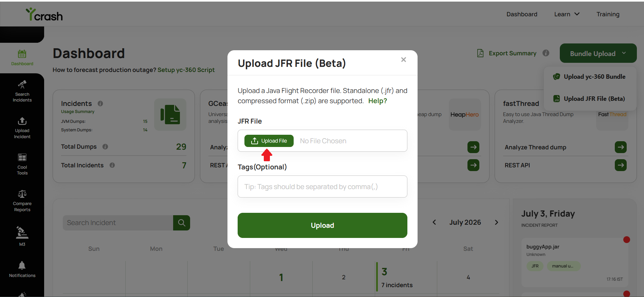Expand the Learn menu
The width and height of the screenshot is (644, 297).
[x=567, y=14]
